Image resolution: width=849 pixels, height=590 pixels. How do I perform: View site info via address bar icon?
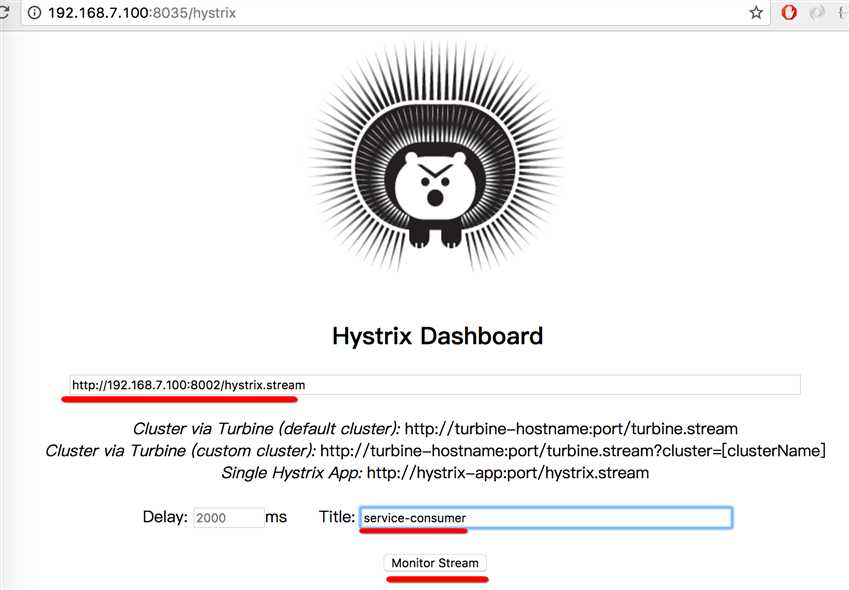coord(34,12)
